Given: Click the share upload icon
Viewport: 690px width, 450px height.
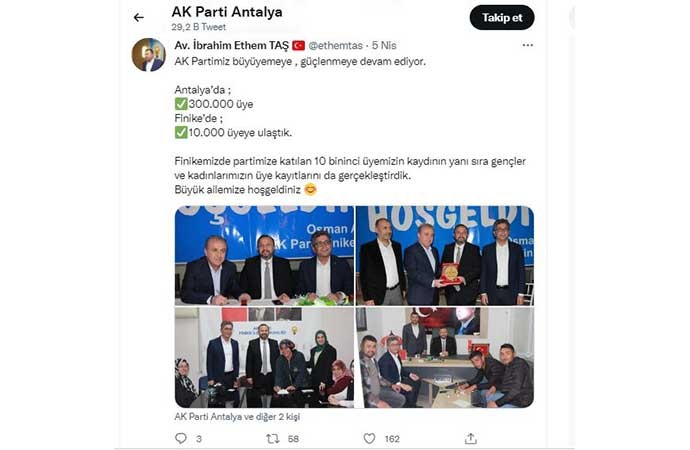Looking at the screenshot, I should (x=470, y=438).
